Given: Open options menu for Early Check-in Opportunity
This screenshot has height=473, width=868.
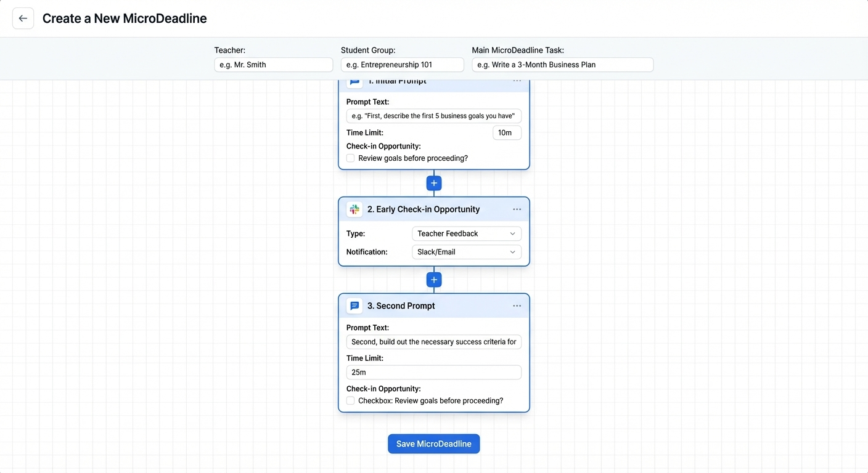Looking at the screenshot, I should pyautogui.click(x=517, y=209).
